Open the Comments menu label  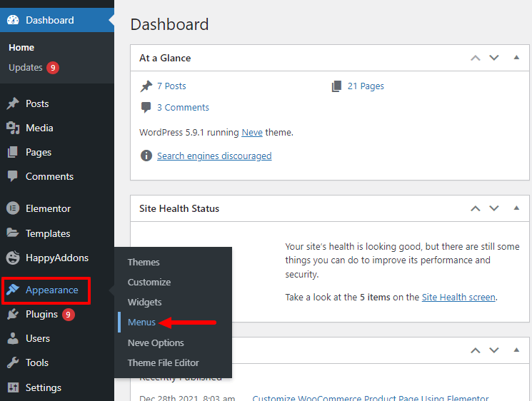coord(49,176)
